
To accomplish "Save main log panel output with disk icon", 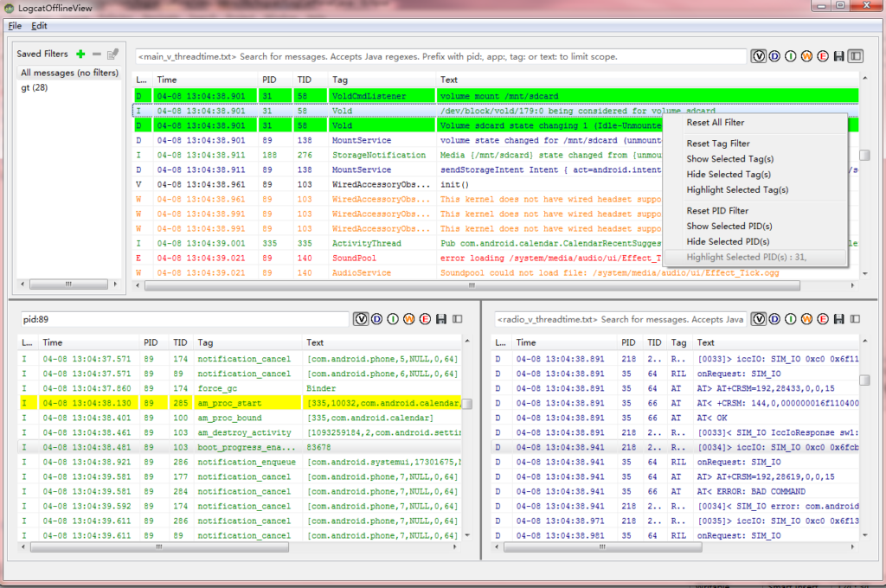I will 838,56.
